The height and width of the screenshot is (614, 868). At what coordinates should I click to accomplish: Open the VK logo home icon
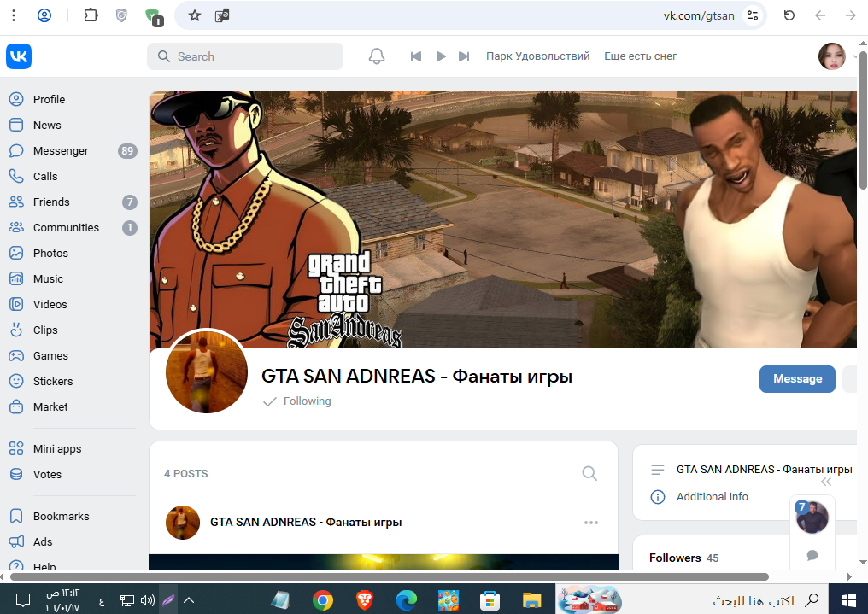19,56
